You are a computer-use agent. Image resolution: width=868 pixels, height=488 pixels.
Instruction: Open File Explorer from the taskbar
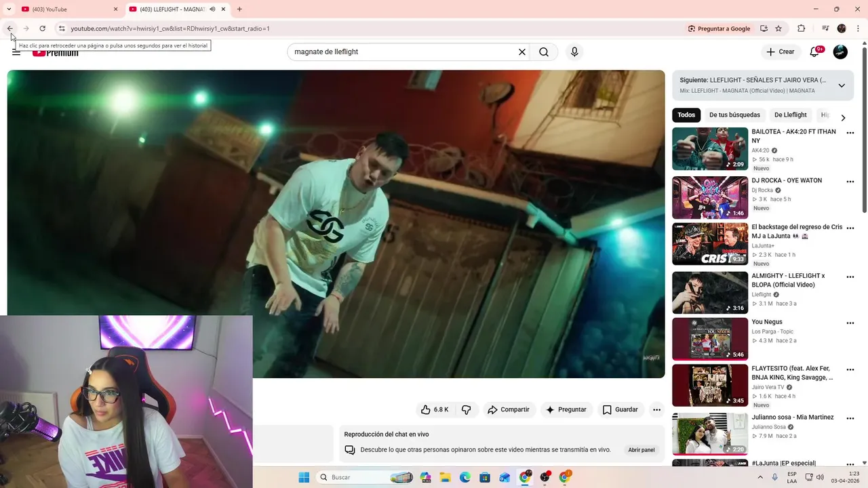click(x=446, y=477)
